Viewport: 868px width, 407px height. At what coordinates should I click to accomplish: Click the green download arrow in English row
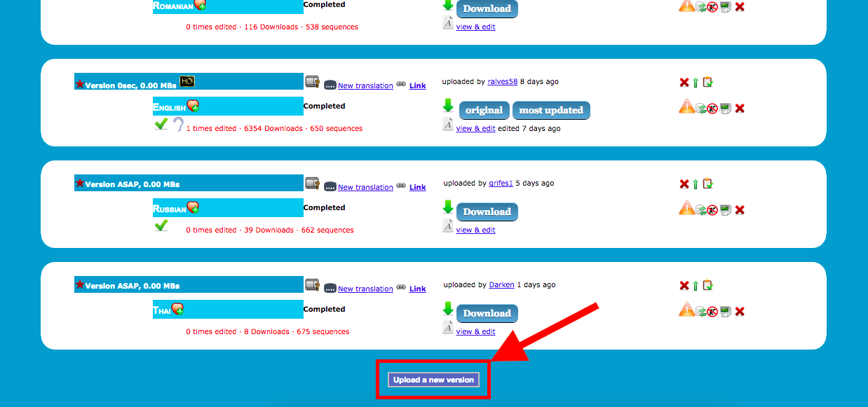[448, 106]
